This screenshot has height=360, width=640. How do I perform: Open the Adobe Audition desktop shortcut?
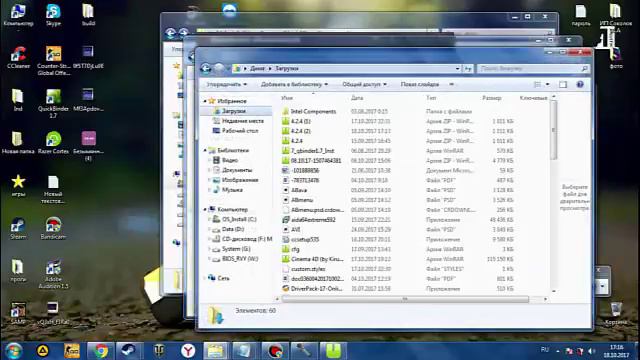[53, 274]
